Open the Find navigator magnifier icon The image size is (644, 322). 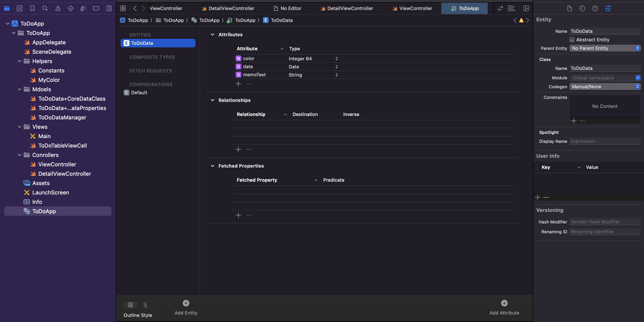pos(45,8)
